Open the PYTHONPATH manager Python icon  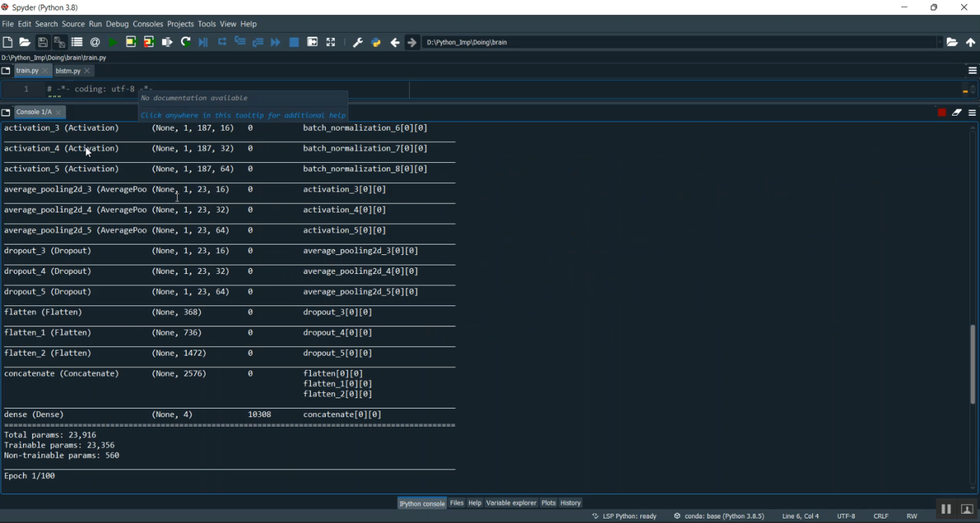coord(376,42)
